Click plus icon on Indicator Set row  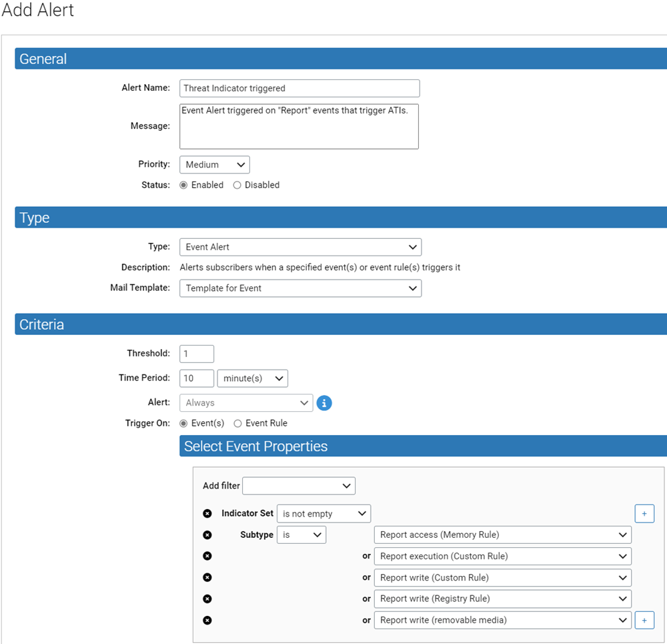pyautogui.click(x=644, y=513)
